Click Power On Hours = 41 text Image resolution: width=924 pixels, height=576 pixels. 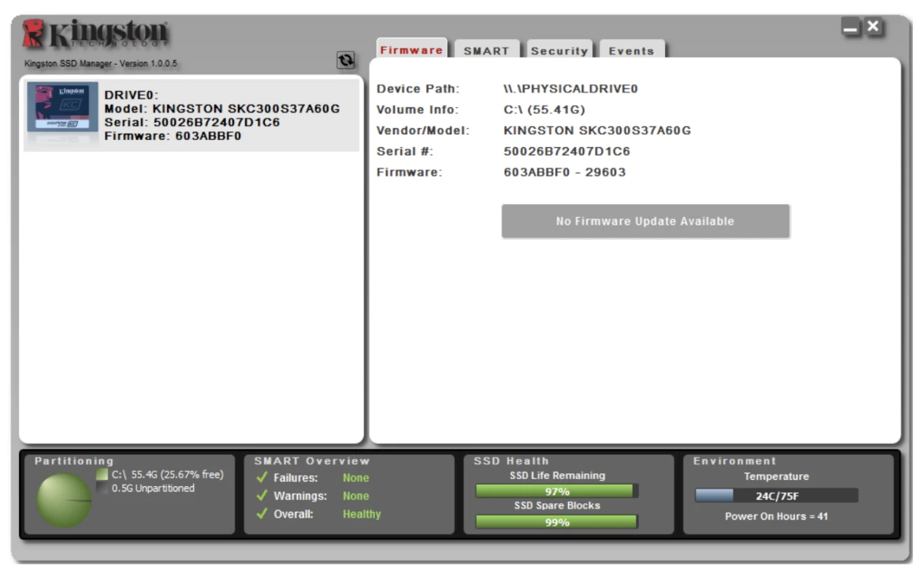pyautogui.click(x=776, y=516)
